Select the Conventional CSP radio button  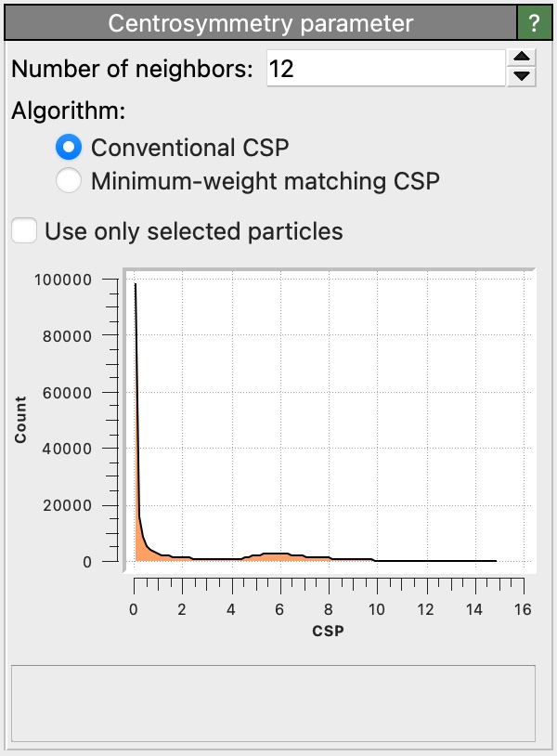tap(69, 148)
